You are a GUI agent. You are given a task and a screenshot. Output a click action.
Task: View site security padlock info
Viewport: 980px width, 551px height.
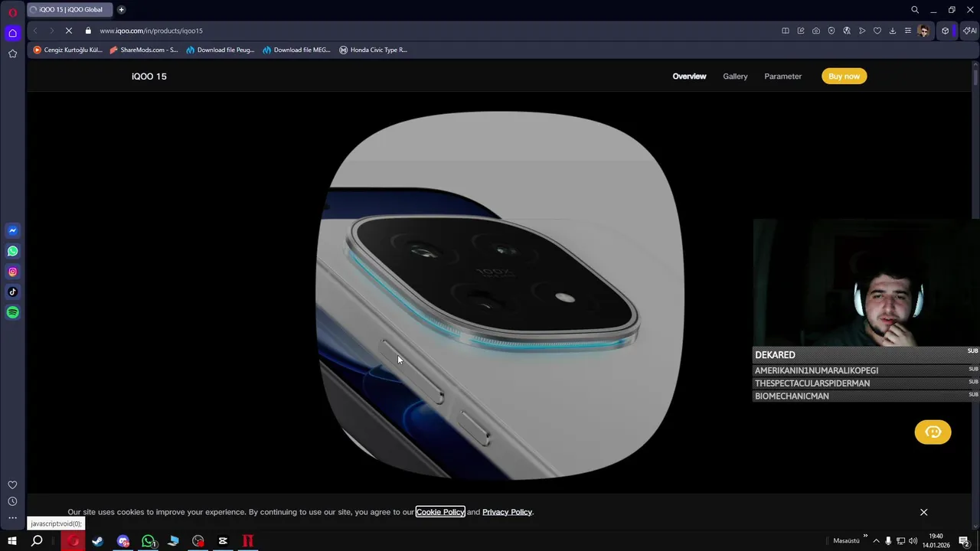pos(88,31)
